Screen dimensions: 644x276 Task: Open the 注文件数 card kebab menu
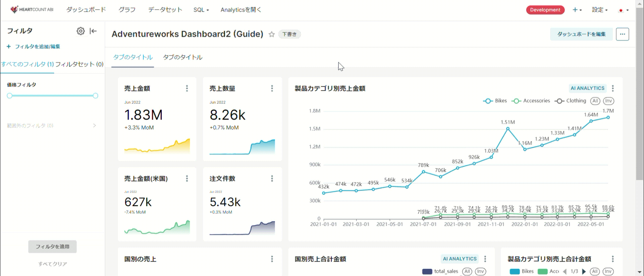click(x=272, y=179)
